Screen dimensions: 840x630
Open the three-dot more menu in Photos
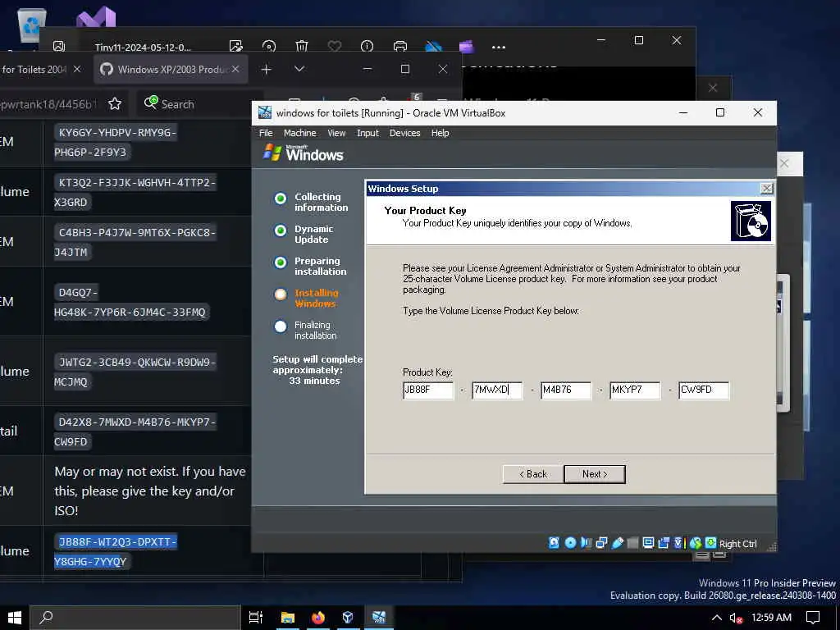[499, 47]
